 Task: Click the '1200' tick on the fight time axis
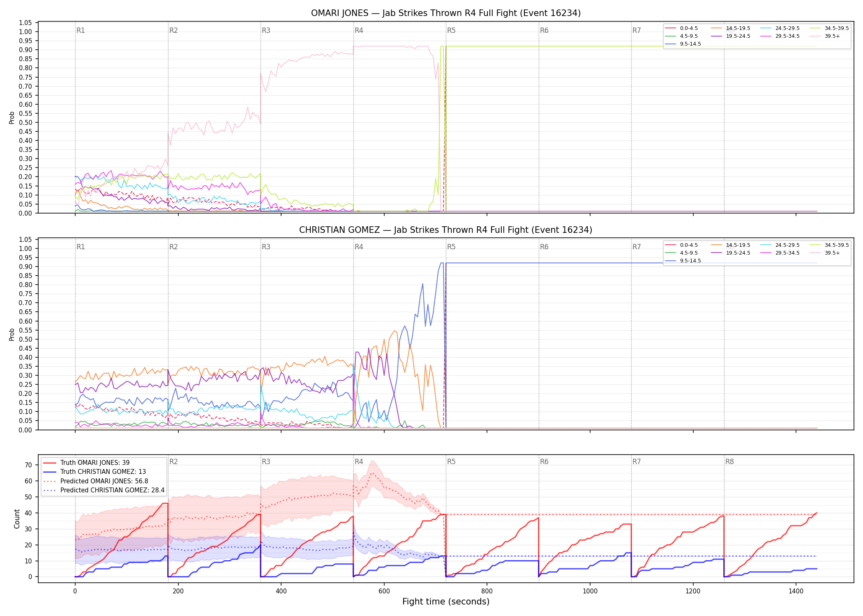(693, 591)
